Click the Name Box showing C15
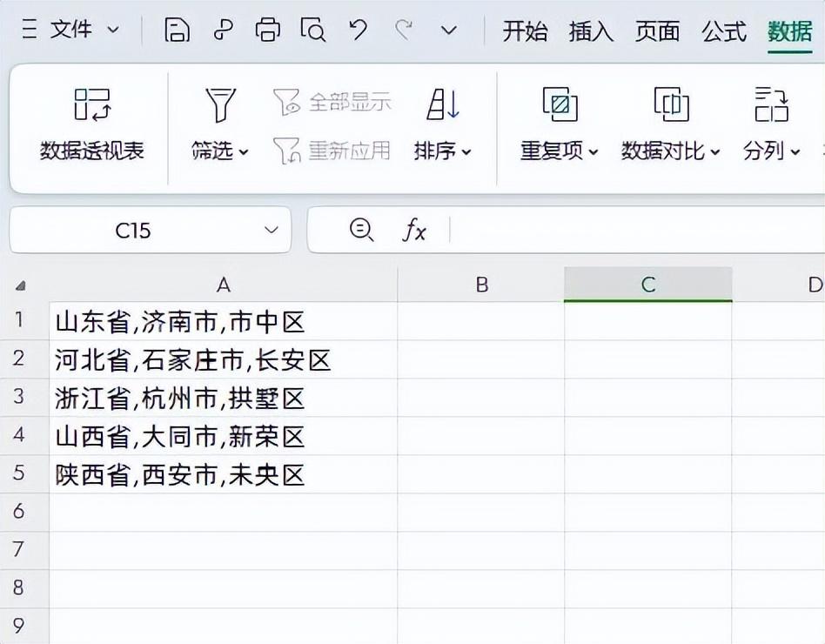825x644 pixels. (133, 231)
